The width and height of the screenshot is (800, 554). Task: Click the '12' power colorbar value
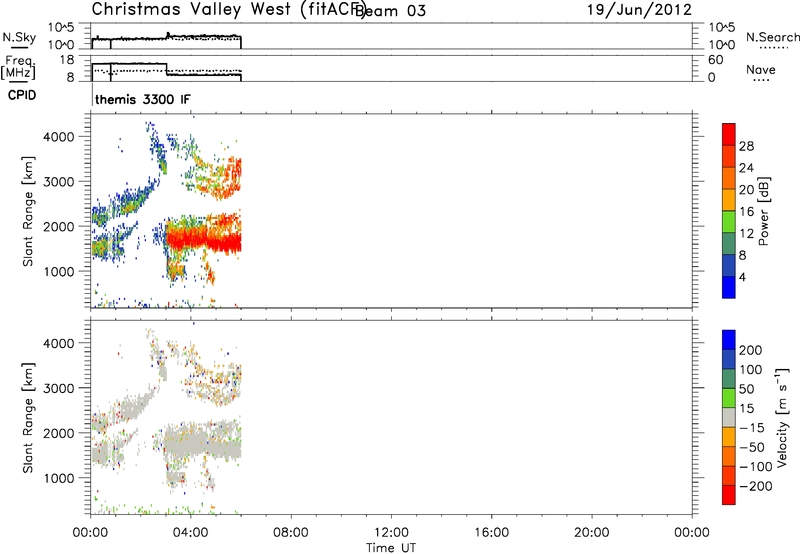pos(746,234)
